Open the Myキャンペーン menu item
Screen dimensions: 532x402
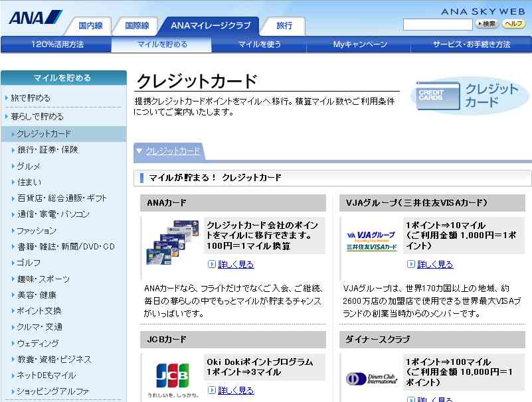tap(359, 44)
